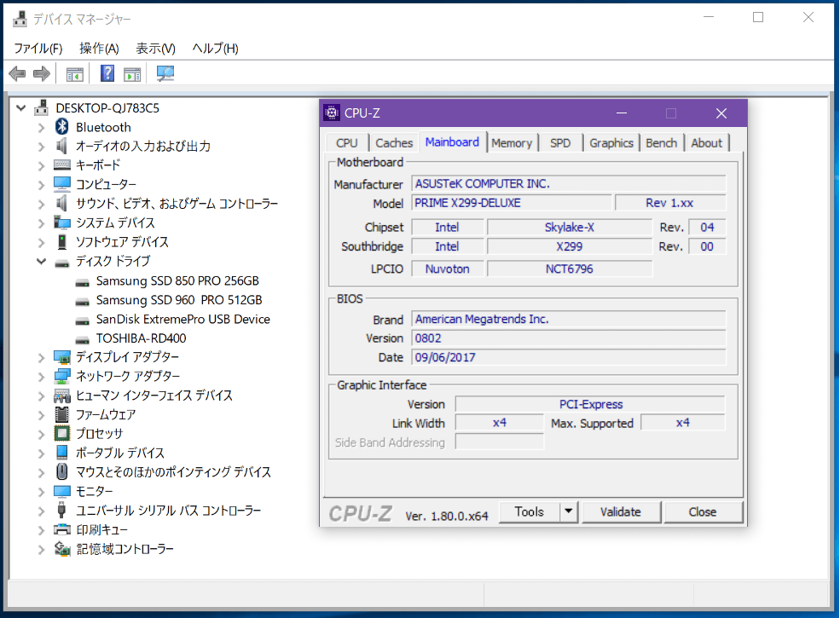Switch to the Memory tab

tap(512, 143)
